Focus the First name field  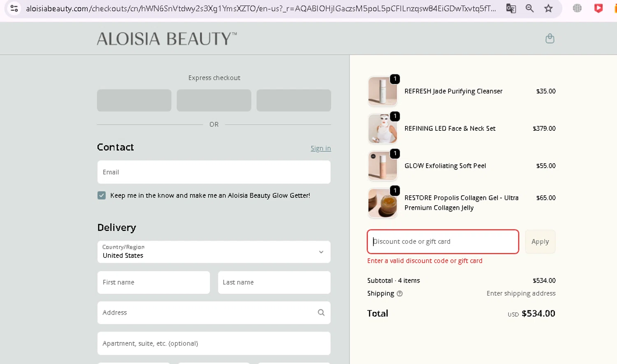point(153,282)
